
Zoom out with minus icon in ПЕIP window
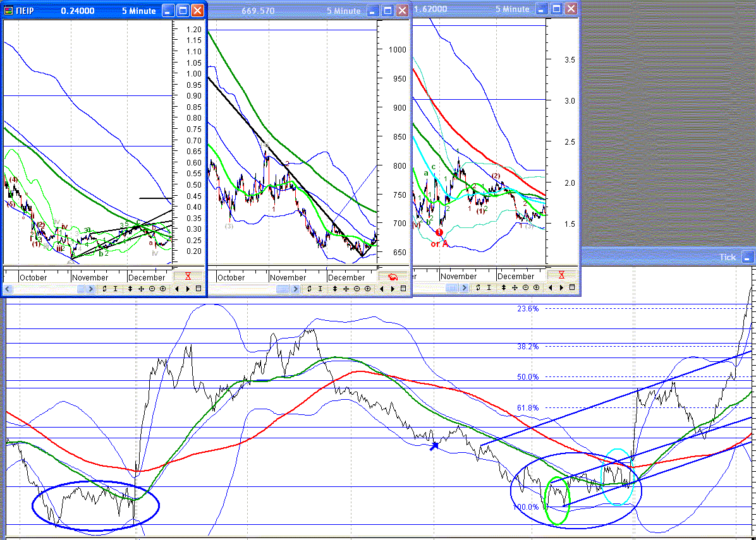click(152, 289)
